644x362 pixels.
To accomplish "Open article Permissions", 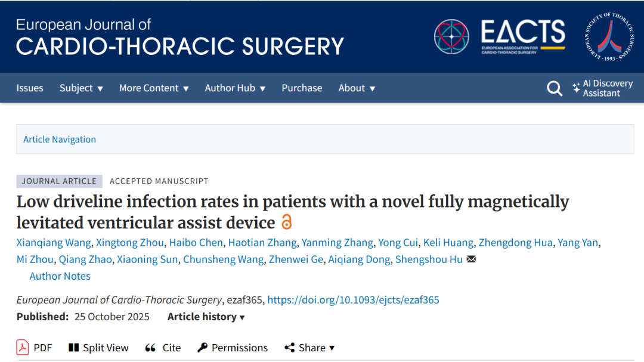I will coord(233,348).
